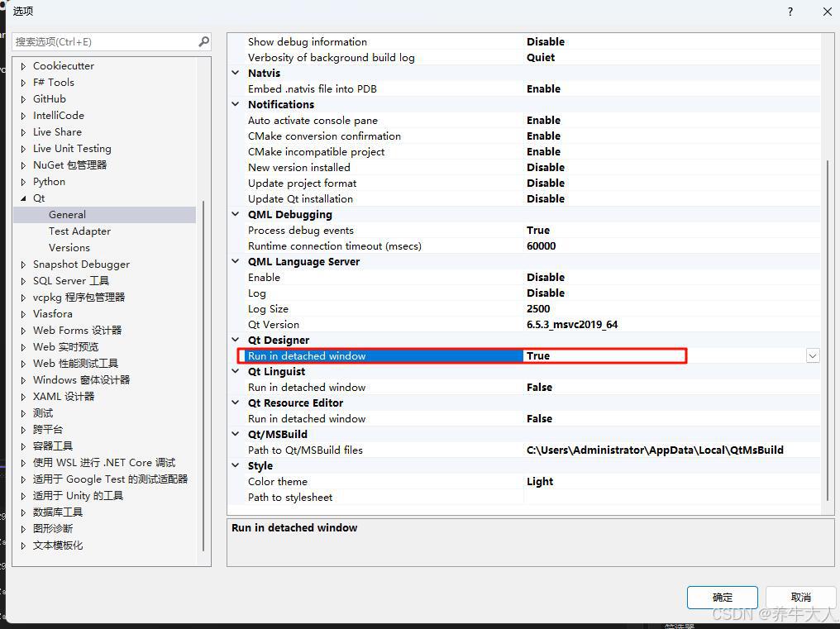The height and width of the screenshot is (629, 840).
Task: Expand the GitHub node arrow
Action: click(23, 100)
